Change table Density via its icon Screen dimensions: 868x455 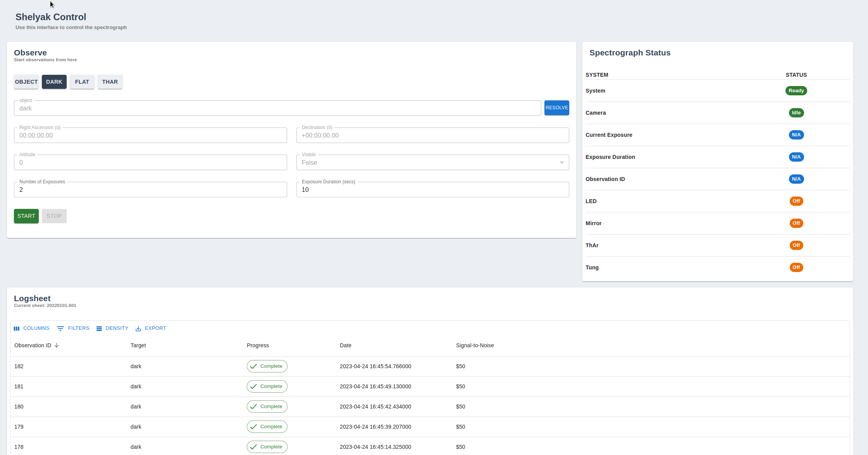point(99,328)
